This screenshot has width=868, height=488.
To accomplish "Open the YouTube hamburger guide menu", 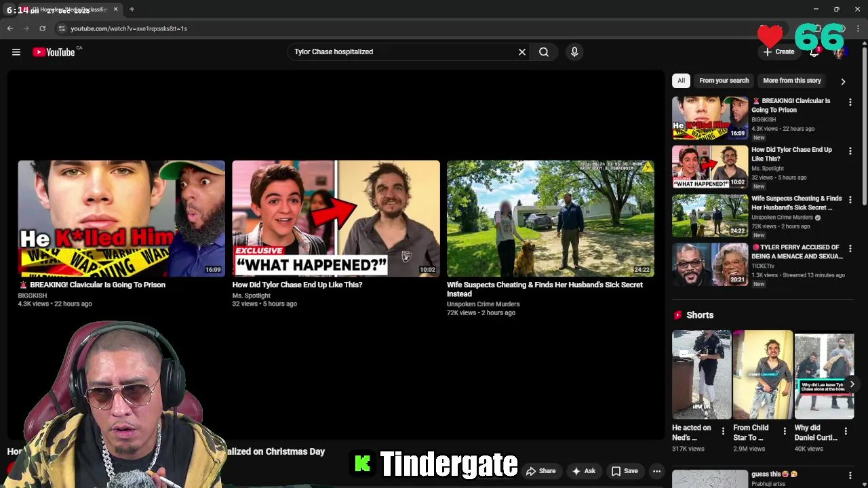I will [x=16, y=52].
